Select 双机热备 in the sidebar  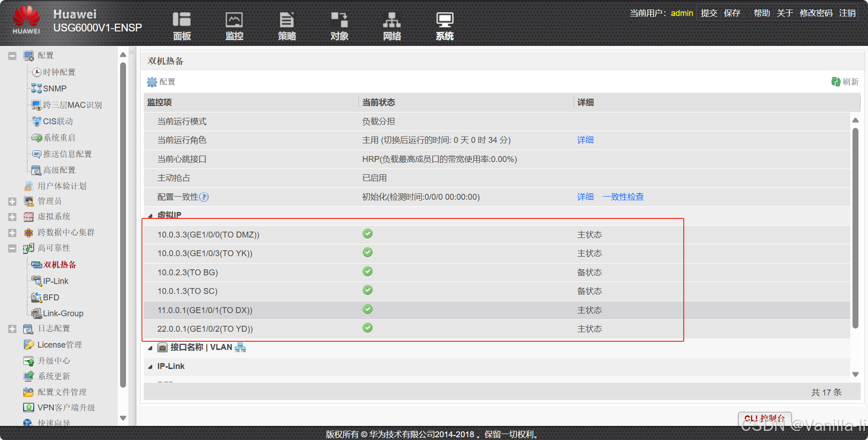[x=60, y=264]
